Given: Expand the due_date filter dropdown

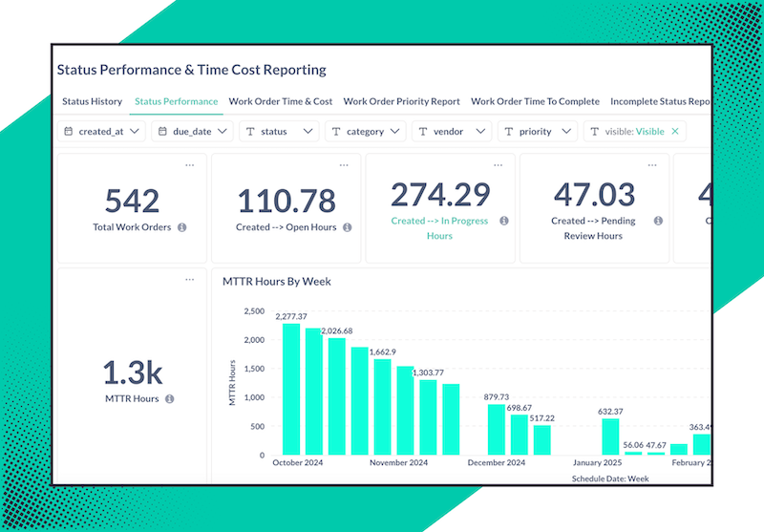Looking at the screenshot, I should [x=195, y=132].
